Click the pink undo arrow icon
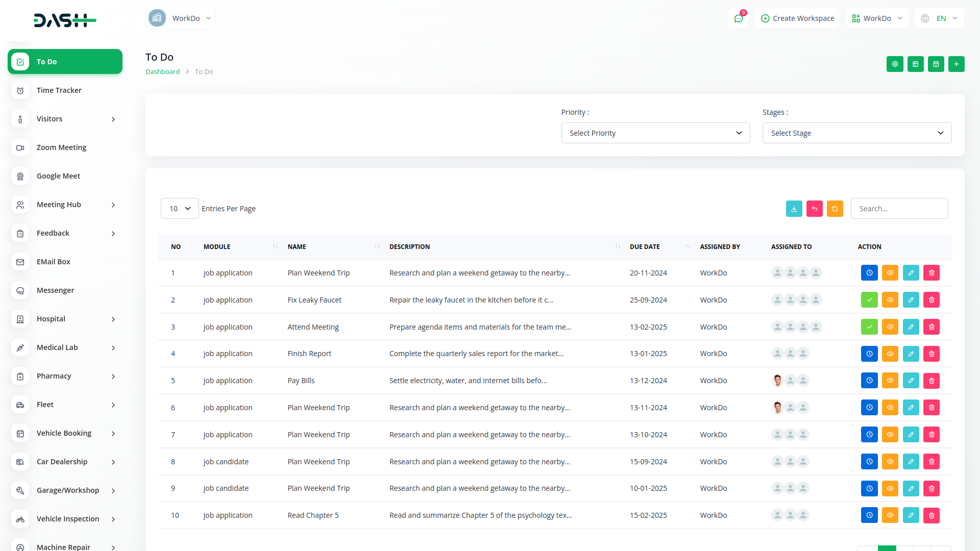Image resolution: width=980 pixels, height=551 pixels. click(814, 209)
